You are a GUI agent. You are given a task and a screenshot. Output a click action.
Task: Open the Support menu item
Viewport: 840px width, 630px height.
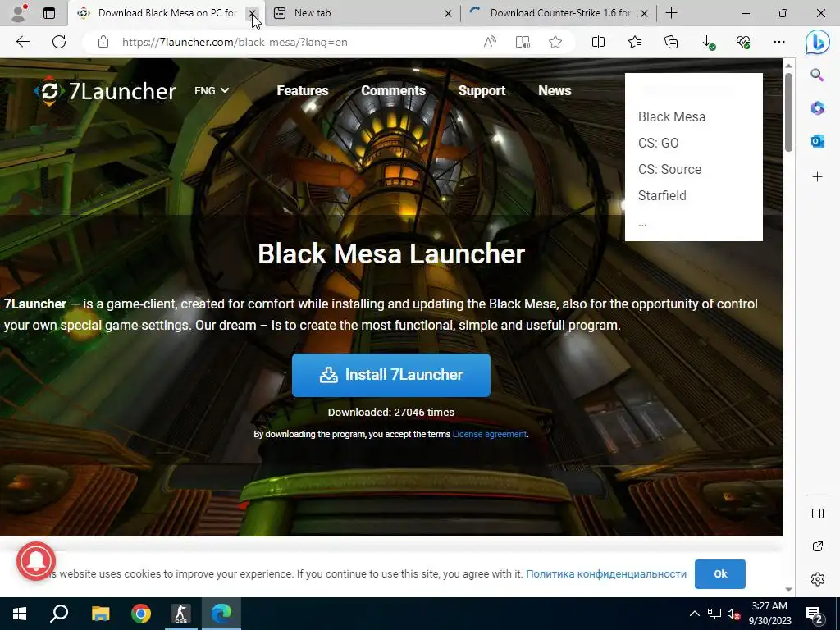coord(482,90)
